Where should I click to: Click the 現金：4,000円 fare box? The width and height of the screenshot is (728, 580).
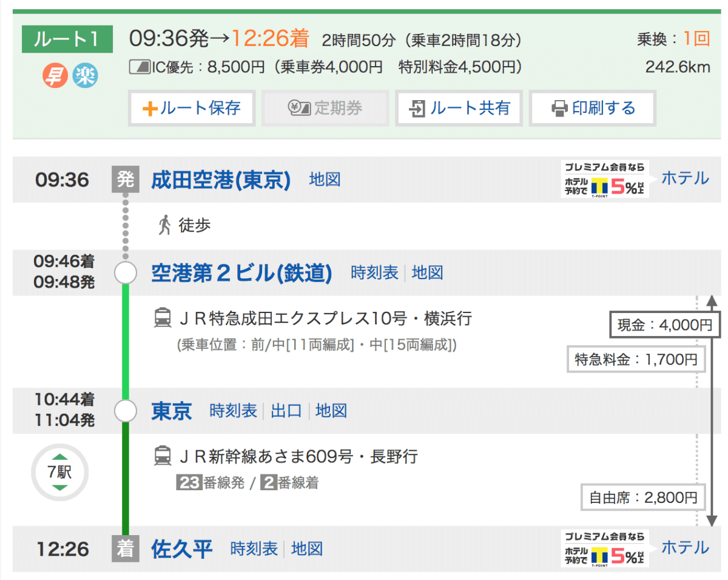(x=665, y=325)
